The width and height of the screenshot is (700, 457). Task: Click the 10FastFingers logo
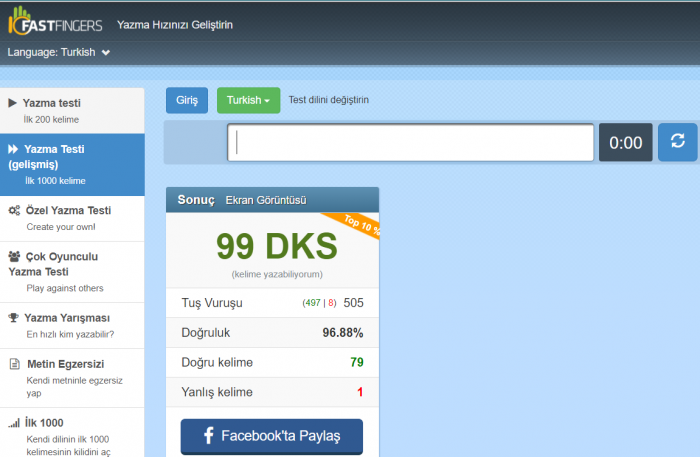[55, 21]
